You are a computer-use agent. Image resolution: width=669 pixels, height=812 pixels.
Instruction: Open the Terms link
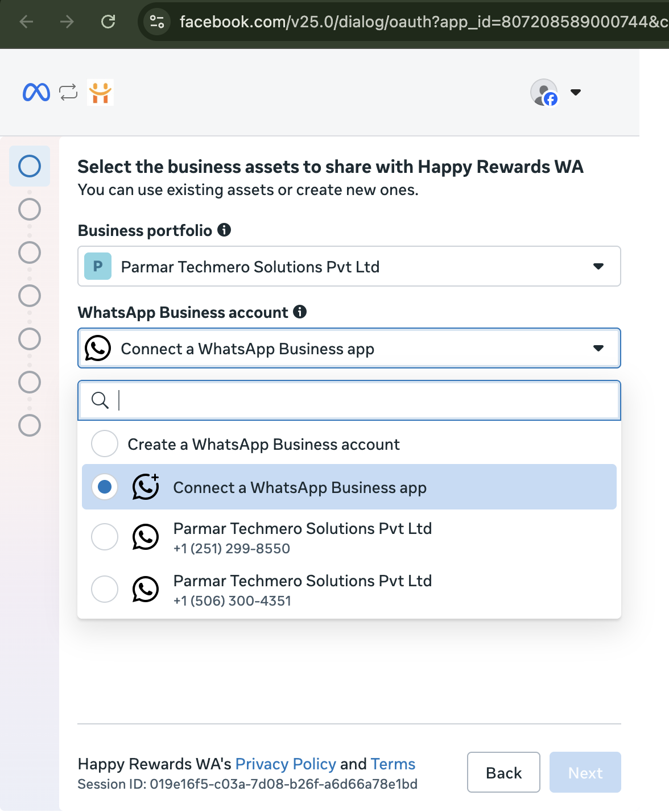click(x=393, y=764)
